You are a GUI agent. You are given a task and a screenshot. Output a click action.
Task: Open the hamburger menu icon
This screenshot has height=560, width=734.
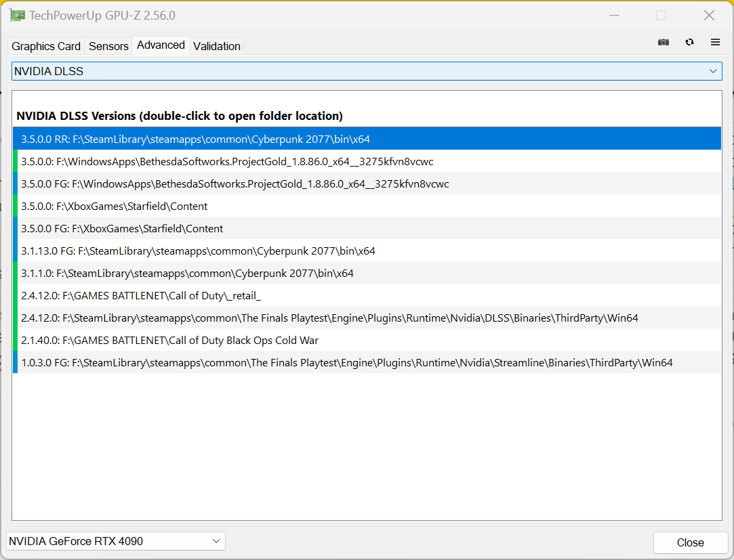715,42
